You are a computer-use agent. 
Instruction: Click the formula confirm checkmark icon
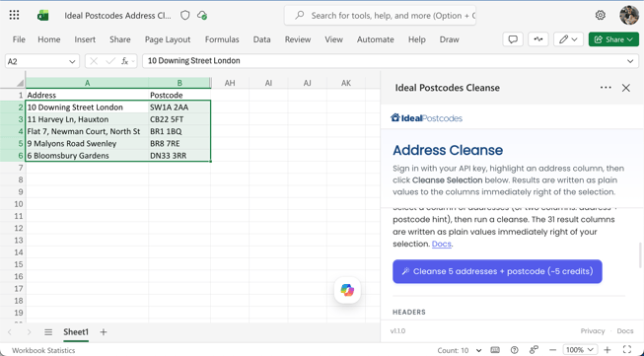110,61
